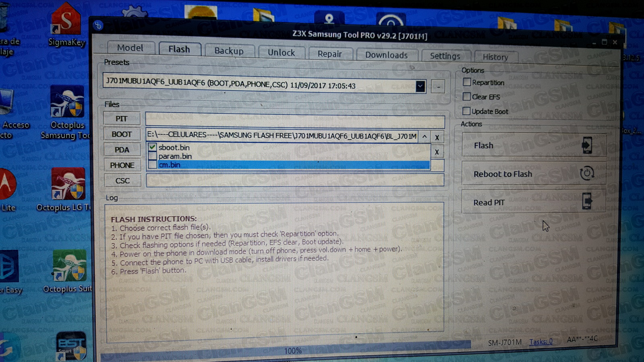Clear the BOOT file path with X
Image resolution: width=644 pixels, height=362 pixels.
click(437, 137)
